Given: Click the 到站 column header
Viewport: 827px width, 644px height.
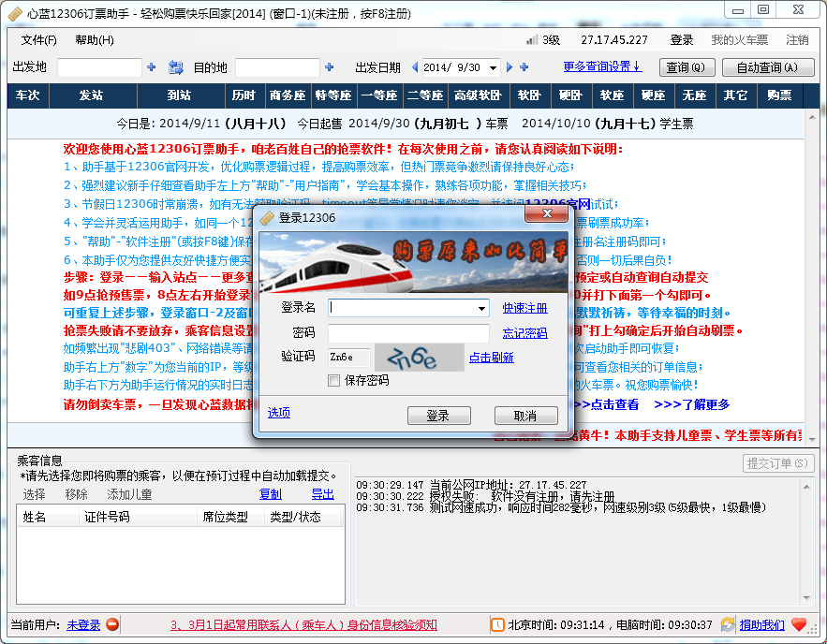Looking at the screenshot, I should (181, 95).
